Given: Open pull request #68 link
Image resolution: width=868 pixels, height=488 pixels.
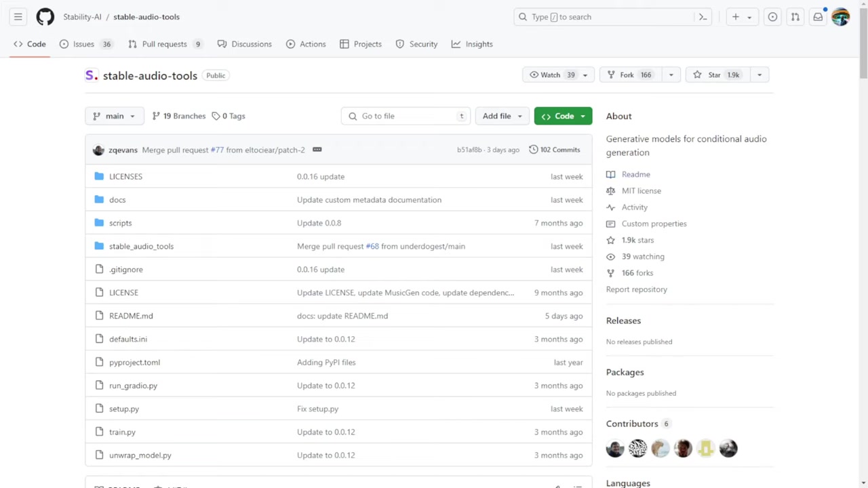Looking at the screenshot, I should pyautogui.click(x=372, y=246).
